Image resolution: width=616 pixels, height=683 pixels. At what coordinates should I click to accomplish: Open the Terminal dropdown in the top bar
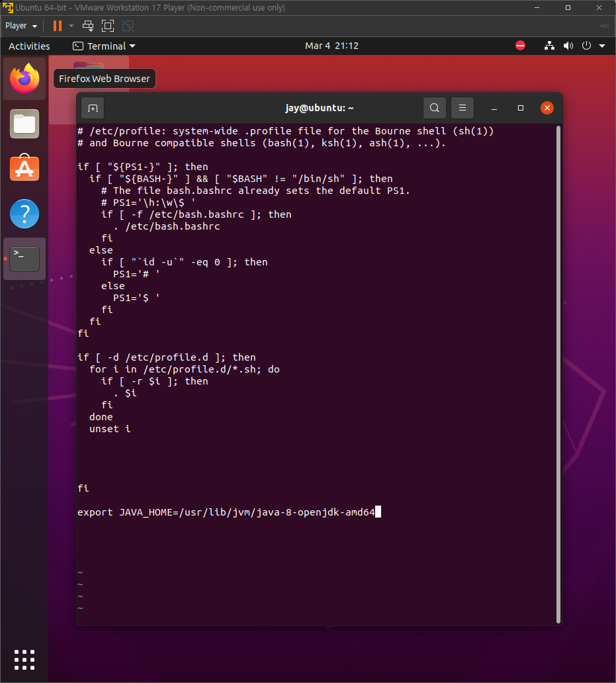point(104,46)
